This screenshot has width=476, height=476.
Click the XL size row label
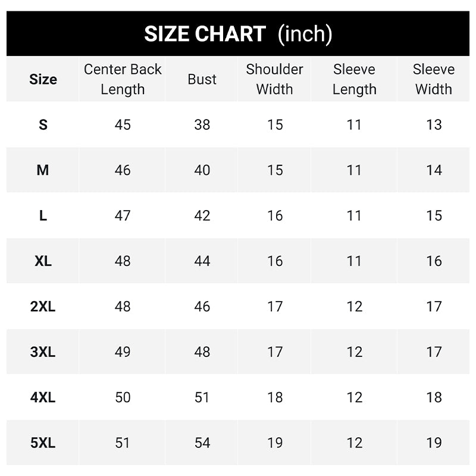tap(43, 261)
